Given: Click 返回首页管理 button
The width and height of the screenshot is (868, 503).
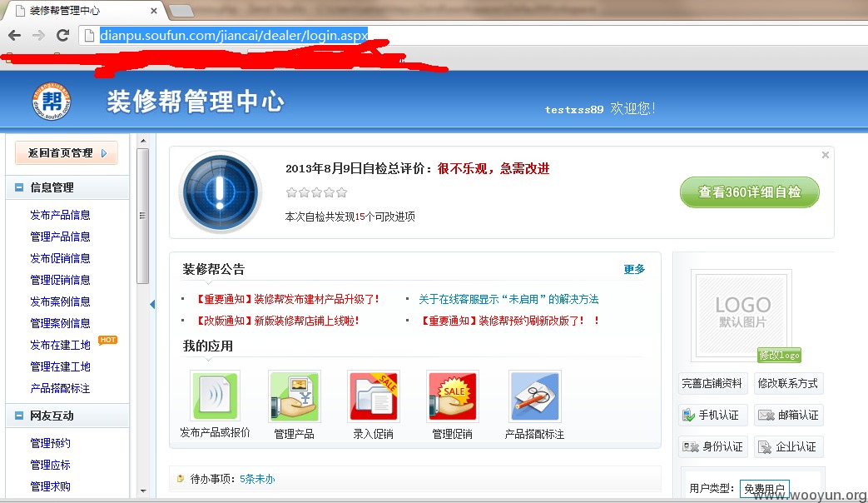Looking at the screenshot, I should click(x=67, y=153).
